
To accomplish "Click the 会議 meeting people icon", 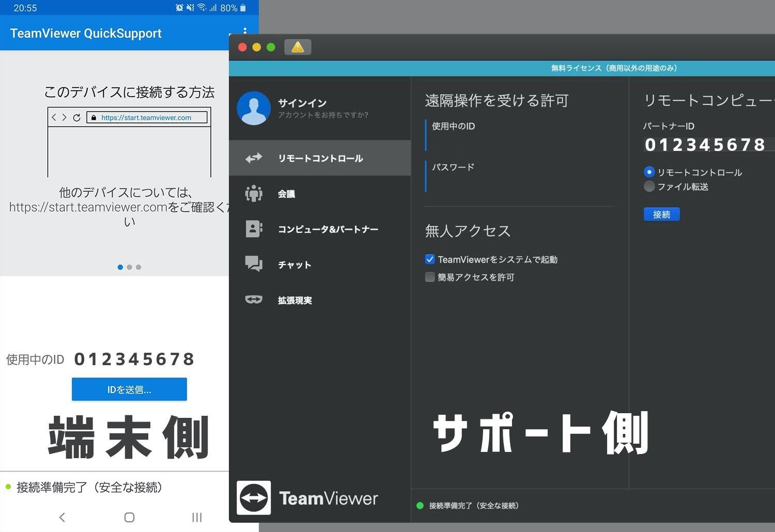I will [254, 194].
